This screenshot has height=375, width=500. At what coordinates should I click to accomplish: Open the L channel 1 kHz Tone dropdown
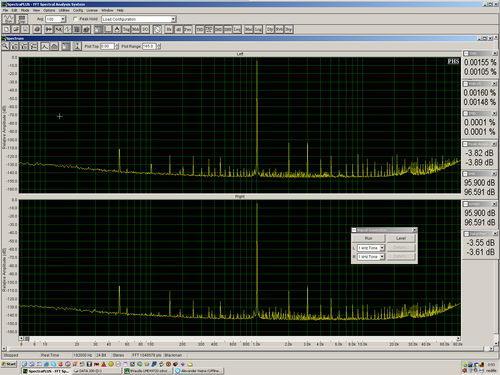[382, 248]
